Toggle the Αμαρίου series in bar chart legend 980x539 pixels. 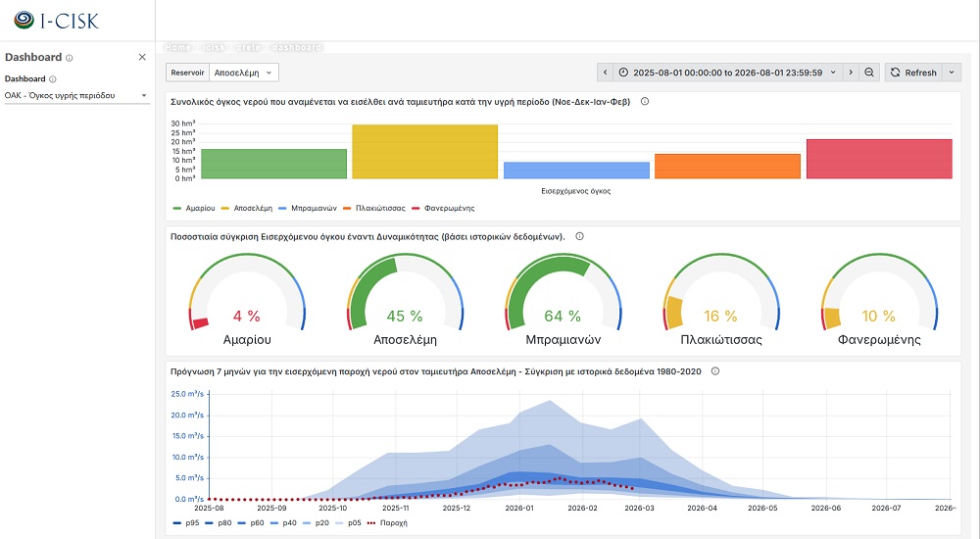[x=193, y=208]
